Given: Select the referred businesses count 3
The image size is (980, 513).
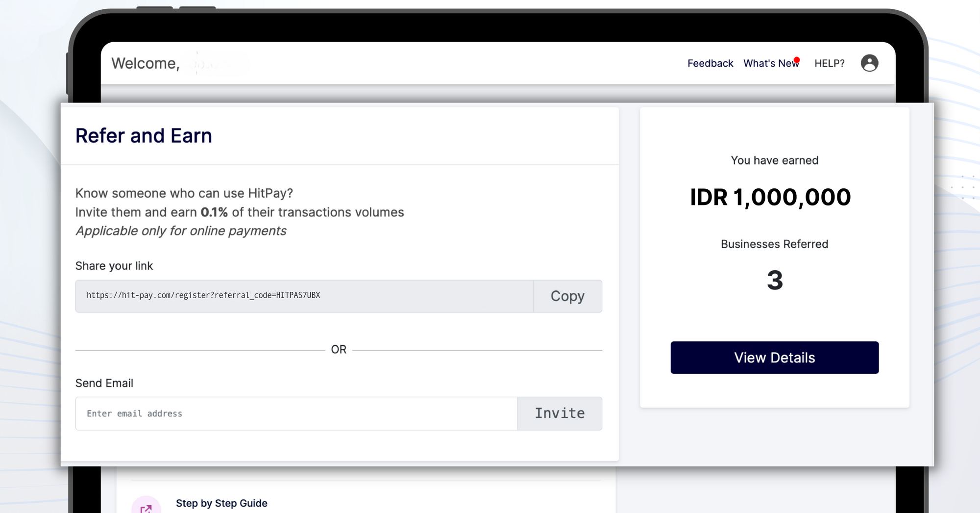Looking at the screenshot, I should 775,280.
